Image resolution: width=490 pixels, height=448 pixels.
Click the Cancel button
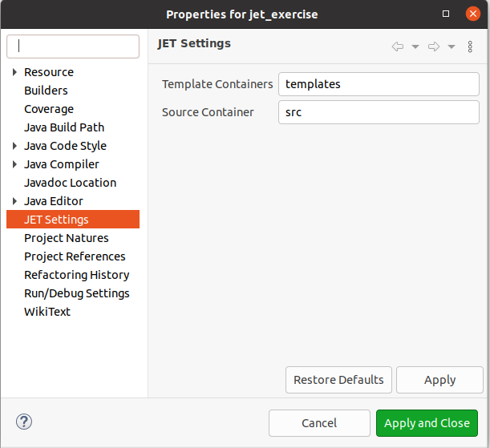[319, 423]
